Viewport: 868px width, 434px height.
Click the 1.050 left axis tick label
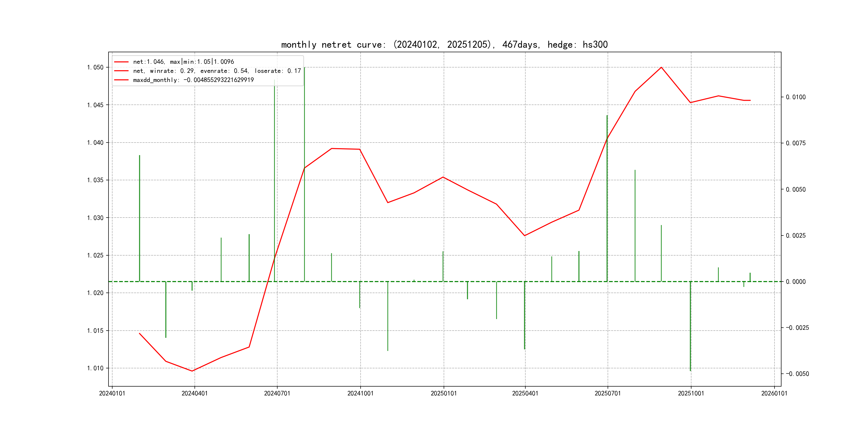tap(95, 68)
